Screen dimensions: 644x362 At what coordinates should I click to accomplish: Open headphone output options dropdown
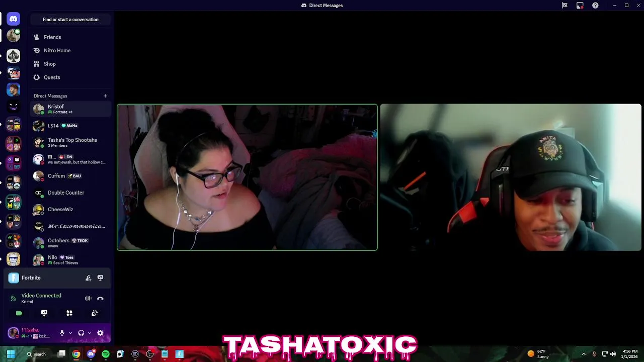click(x=90, y=333)
